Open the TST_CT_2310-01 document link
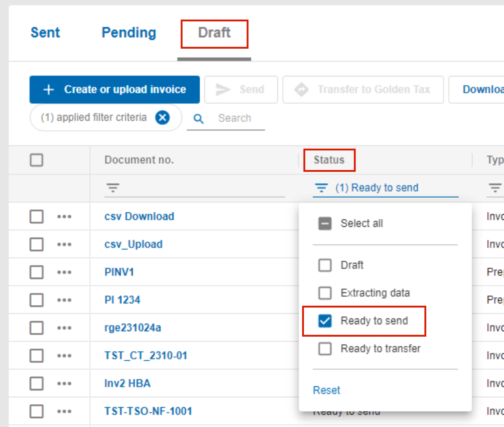This screenshot has width=504, height=427. (146, 356)
